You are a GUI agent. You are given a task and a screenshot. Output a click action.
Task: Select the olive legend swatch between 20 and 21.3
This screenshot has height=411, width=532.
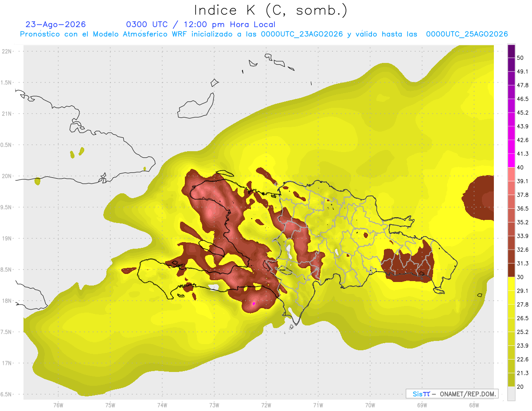pos(511,380)
